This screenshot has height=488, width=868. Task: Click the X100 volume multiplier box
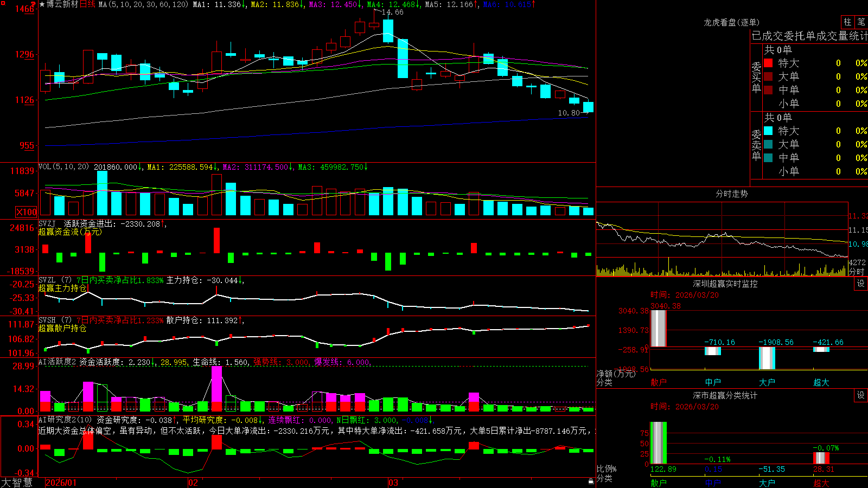(27, 212)
